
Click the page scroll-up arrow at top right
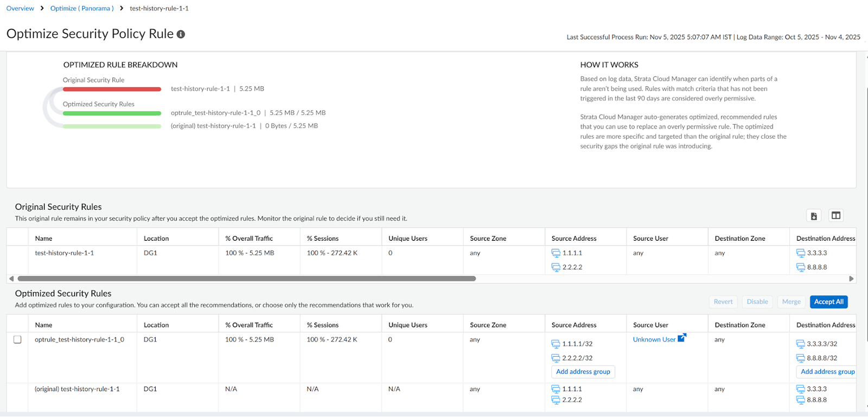(x=865, y=56)
